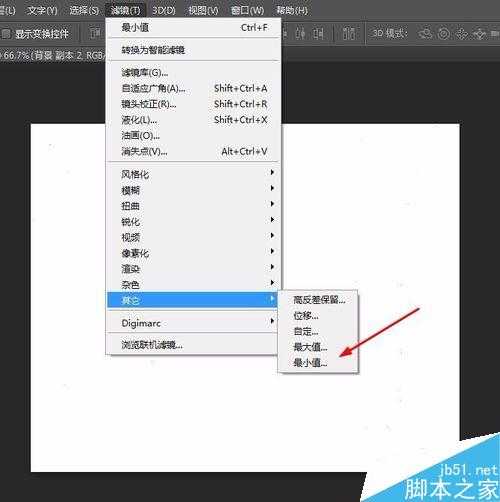Click the highlighted 其它 menu item
500x502 pixels.
[192, 300]
